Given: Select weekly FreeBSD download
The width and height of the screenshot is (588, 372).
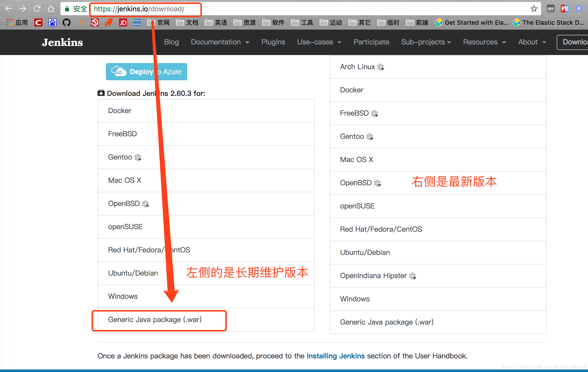Looking at the screenshot, I should (x=438, y=113).
